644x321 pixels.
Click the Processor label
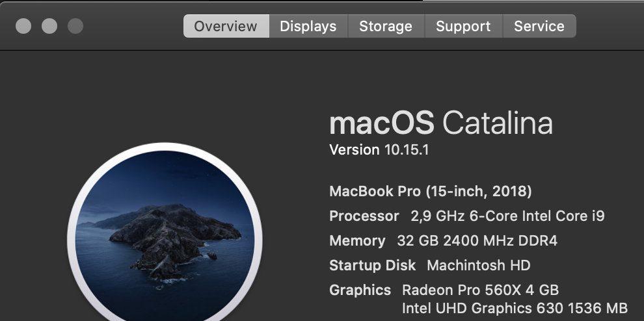tap(364, 216)
